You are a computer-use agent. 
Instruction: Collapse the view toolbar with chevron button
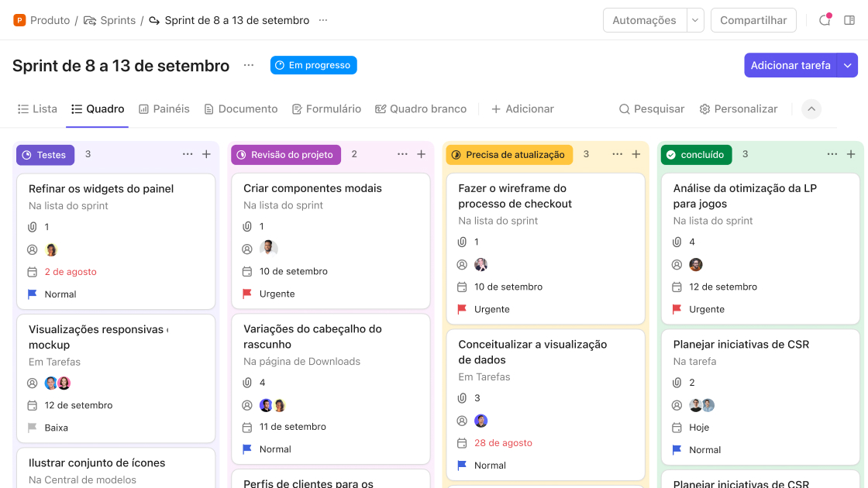pyautogui.click(x=811, y=109)
